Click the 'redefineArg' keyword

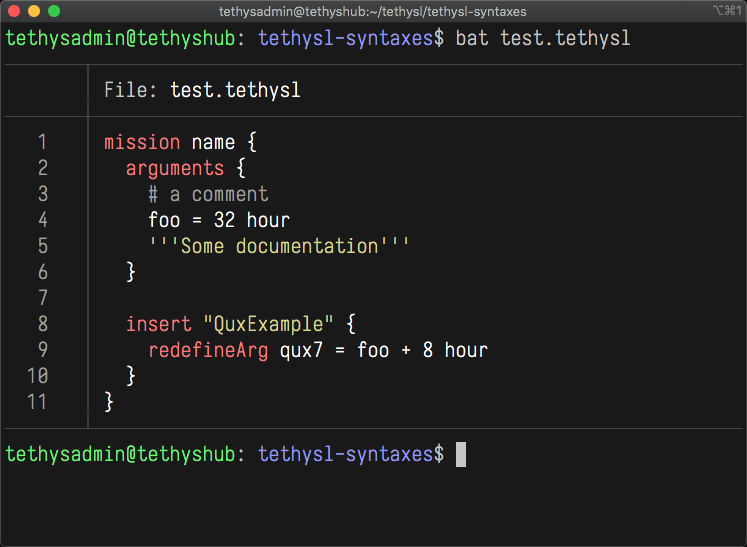pyautogui.click(x=208, y=350)
